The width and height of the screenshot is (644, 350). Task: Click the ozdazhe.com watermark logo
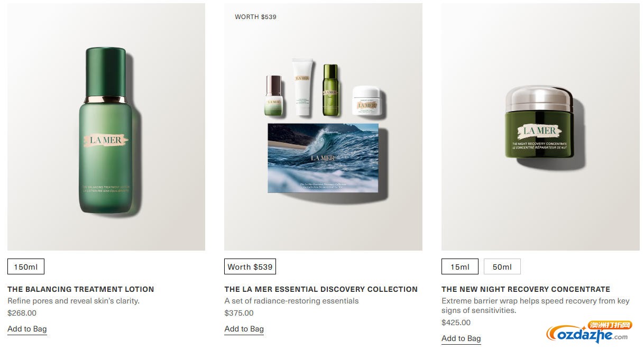pos(589,332)
